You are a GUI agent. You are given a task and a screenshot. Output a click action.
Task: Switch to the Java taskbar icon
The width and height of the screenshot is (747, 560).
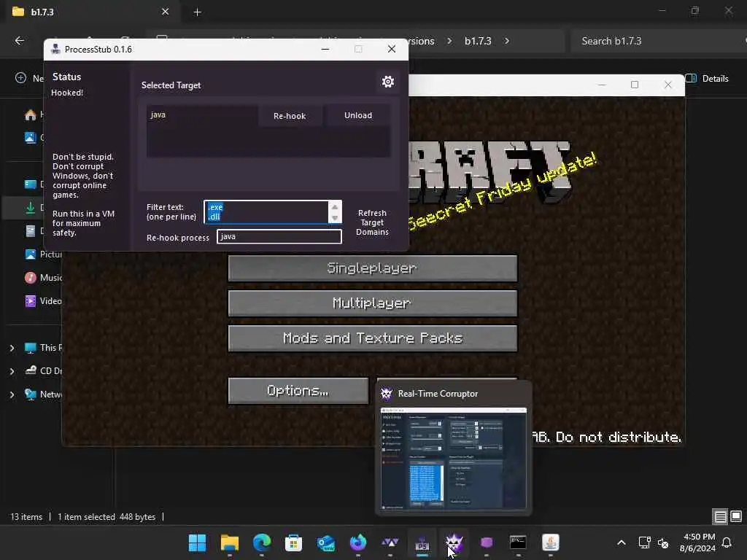coord(550,542)
